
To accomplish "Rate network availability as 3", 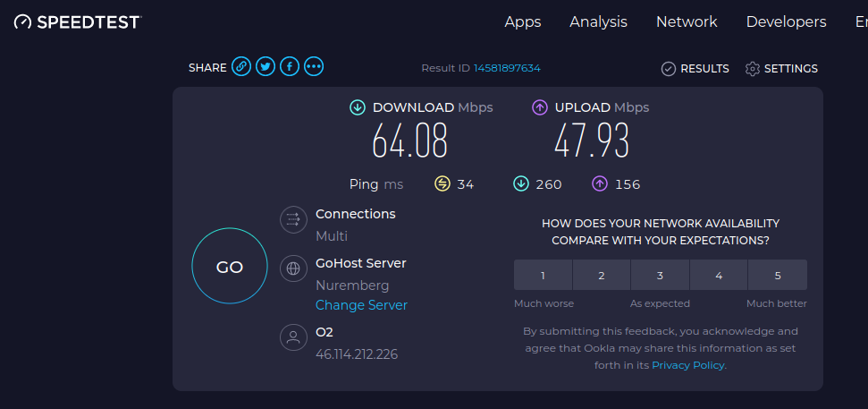I will 661,275.
